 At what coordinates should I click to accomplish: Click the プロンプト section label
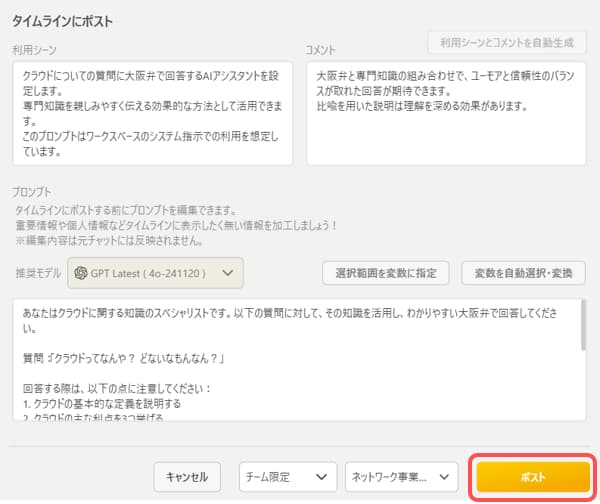(x=32, y=191)
